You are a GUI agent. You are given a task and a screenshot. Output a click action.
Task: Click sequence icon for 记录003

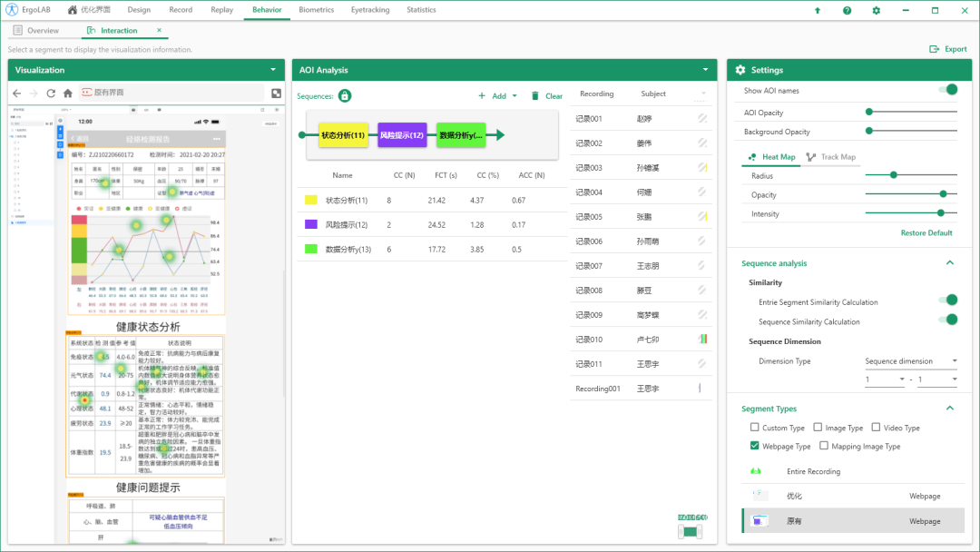(702, 168)
